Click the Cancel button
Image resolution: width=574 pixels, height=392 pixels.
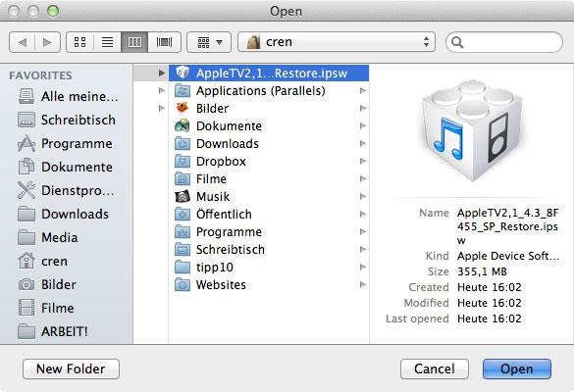click(x=434, y=368)
